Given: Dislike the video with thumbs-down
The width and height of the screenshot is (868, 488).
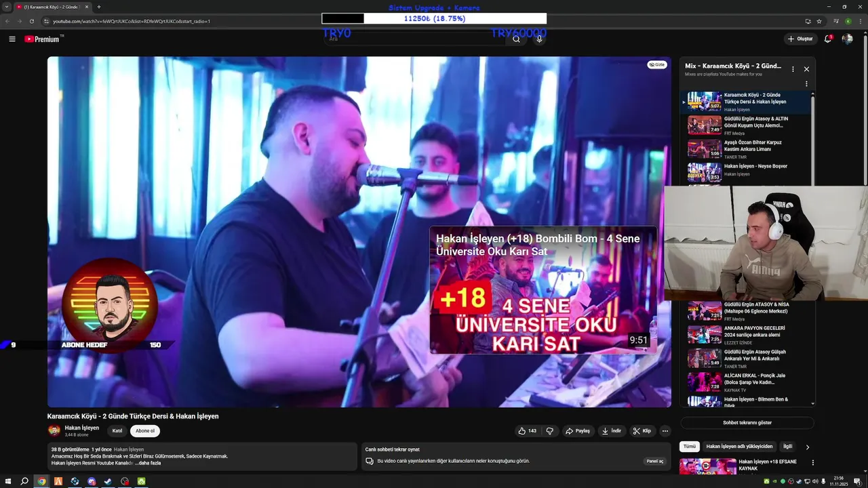Looking at the screenshot, I should [550, 431].
